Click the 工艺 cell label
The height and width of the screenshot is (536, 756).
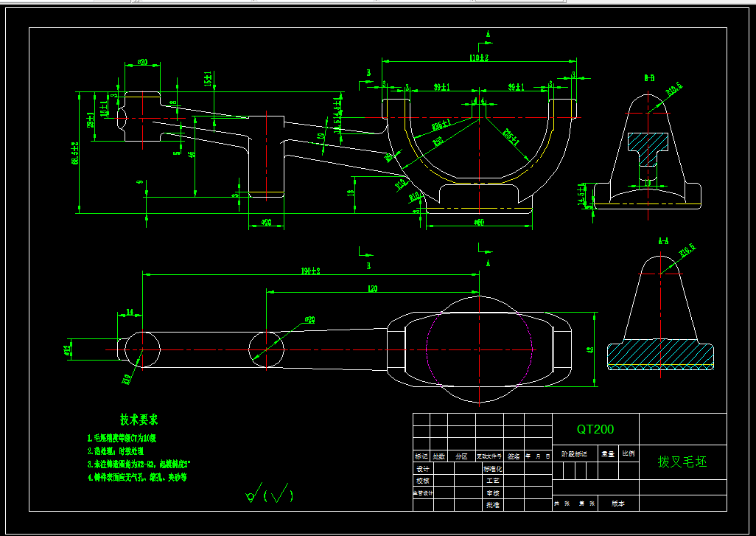coord(493,481)
